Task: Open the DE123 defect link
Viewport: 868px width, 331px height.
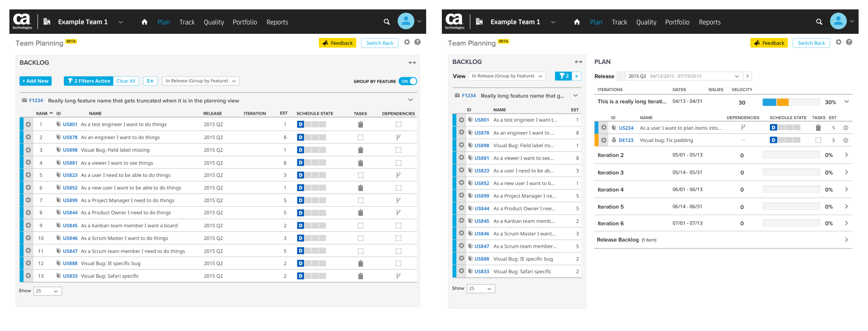Action: 626,140
